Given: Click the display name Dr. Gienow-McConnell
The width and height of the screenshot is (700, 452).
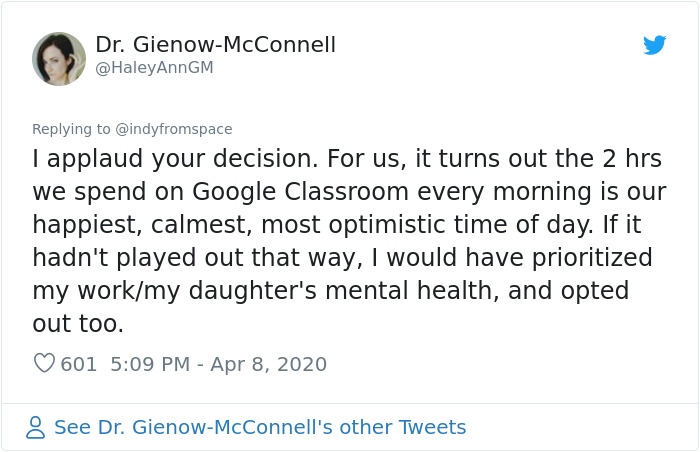Looking at the screenshot, I should click(x=215, y=45).
